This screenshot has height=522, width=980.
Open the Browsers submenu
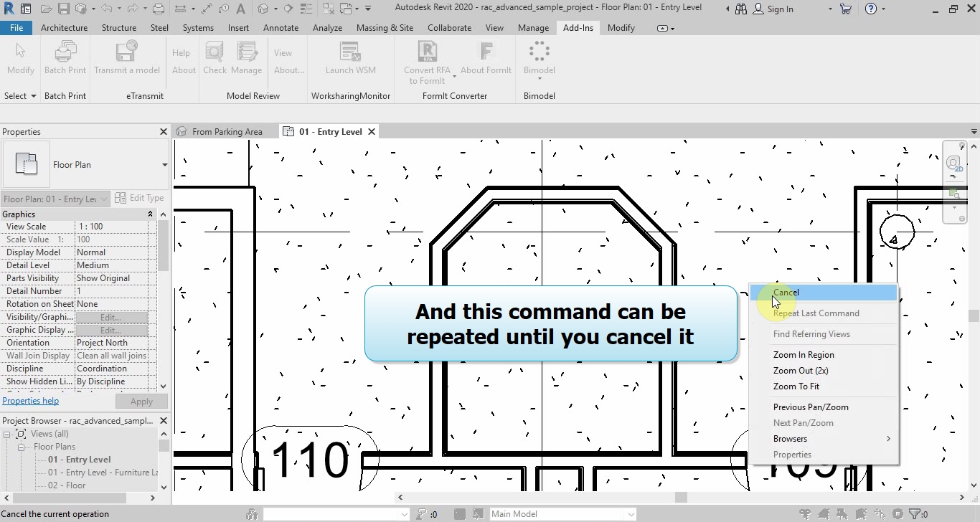824,439
